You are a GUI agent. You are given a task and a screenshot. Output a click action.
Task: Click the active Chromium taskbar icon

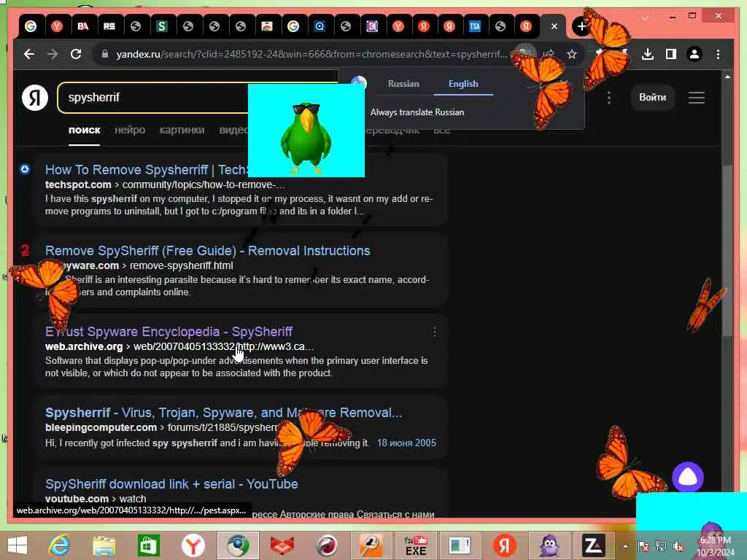click(238, 545)
